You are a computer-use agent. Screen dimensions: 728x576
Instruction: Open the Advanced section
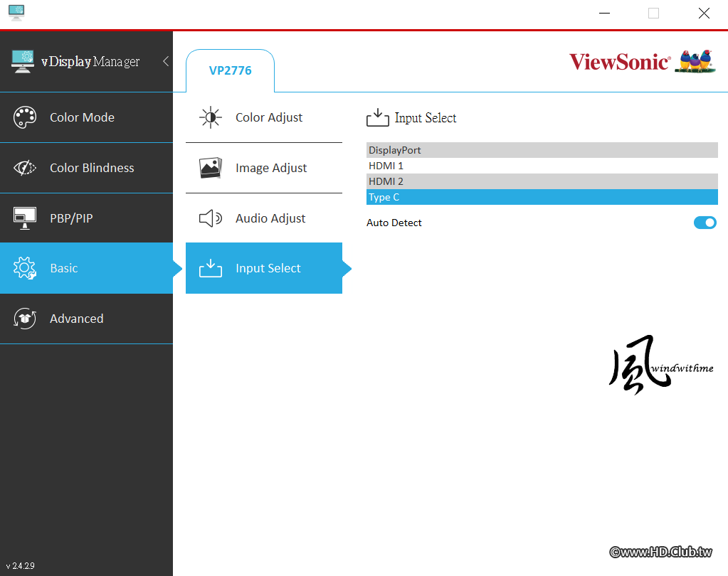(86, 319)
